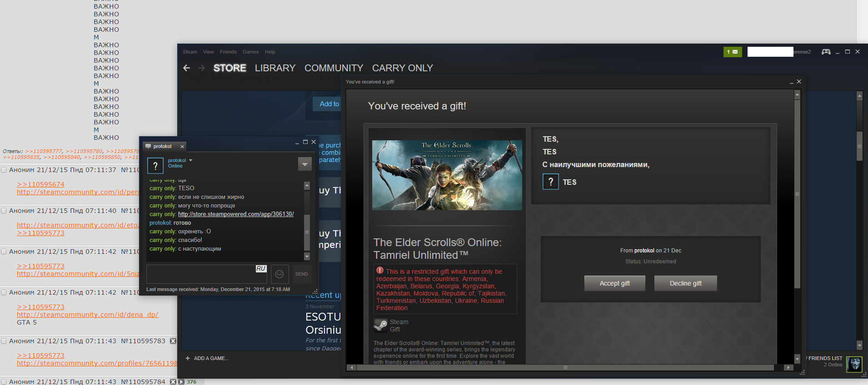Click the left arrow of gift horizontal scrollbar

(x=352, y=367)
